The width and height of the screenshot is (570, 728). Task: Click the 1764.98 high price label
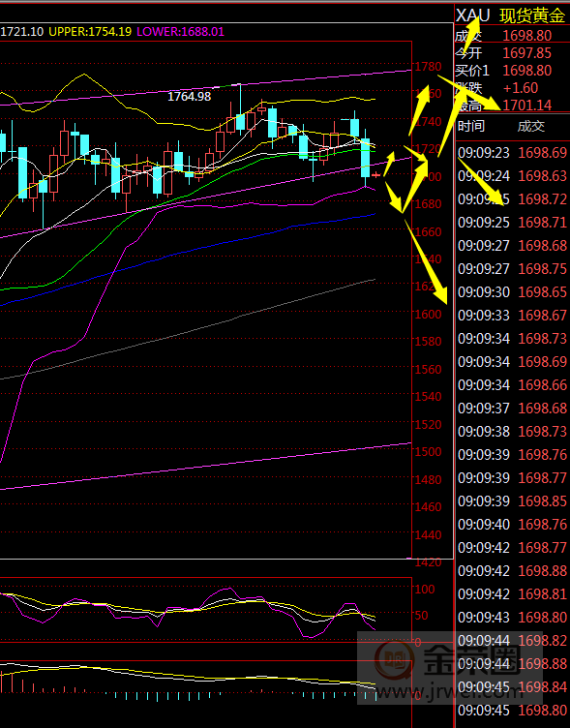(x=189, y=97)
